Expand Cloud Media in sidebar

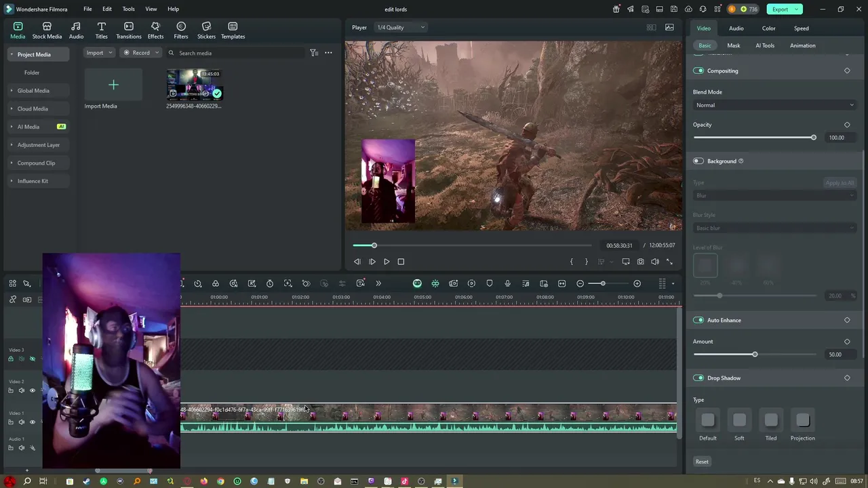[12, 108]
